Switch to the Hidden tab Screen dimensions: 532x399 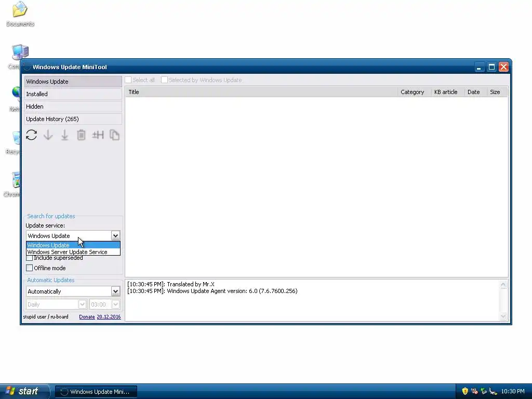pos(73,107)
